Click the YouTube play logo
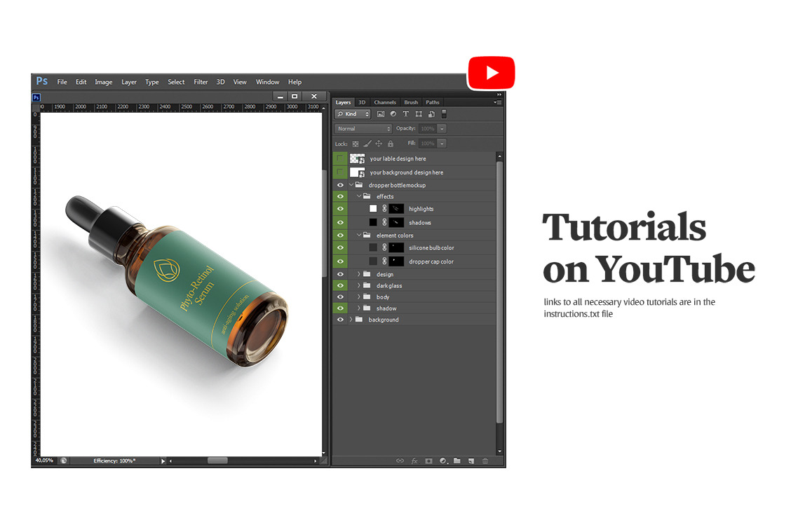This screenshot has height=532, width=798. tap(491, 73)
